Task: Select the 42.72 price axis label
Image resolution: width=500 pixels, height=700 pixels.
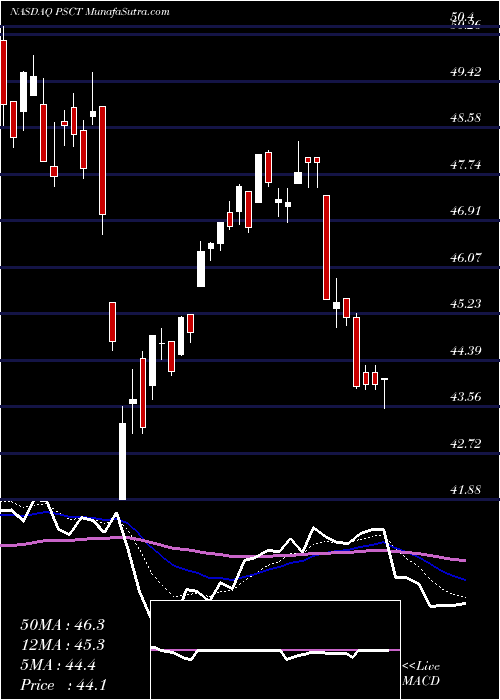Action: [x=465, y=444]
